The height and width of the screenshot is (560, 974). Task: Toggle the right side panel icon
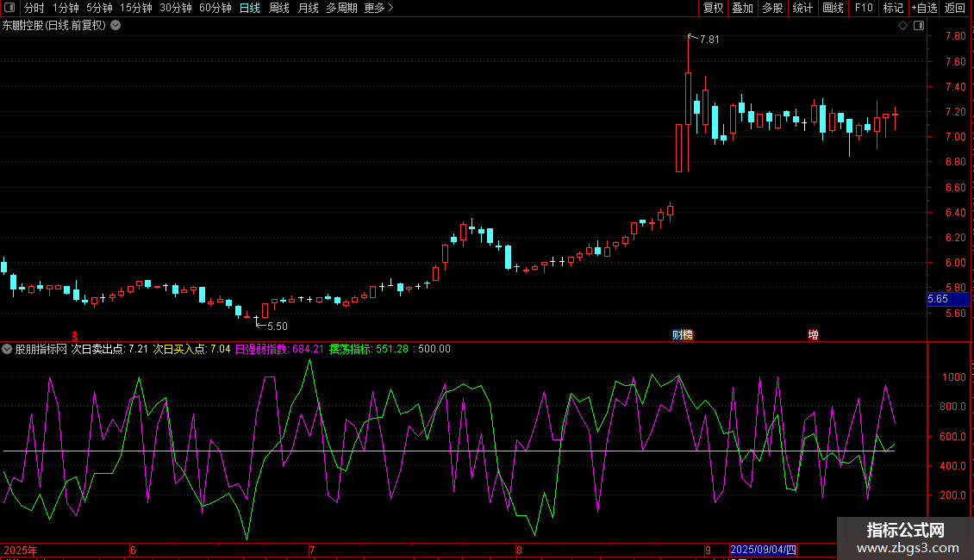[919, 25]
